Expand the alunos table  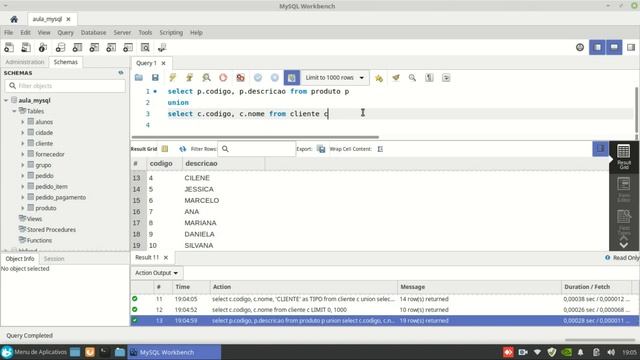[22, 122]
